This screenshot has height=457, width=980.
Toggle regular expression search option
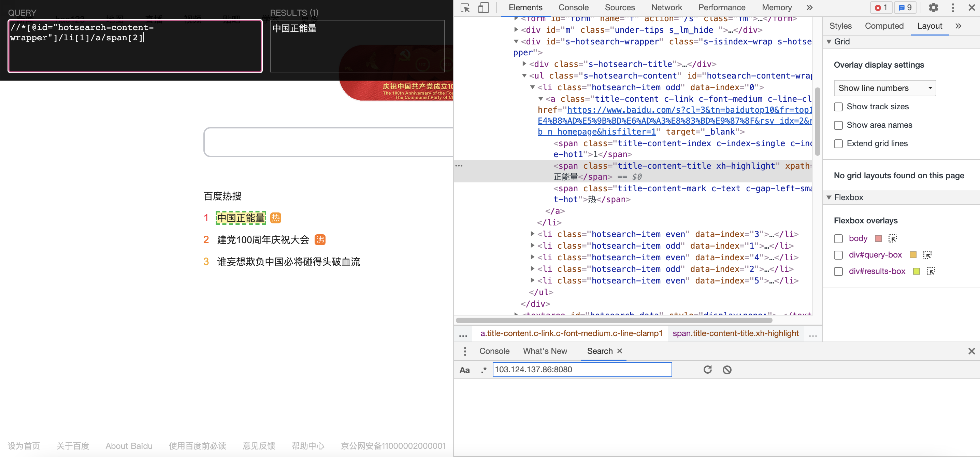point(484,370)
